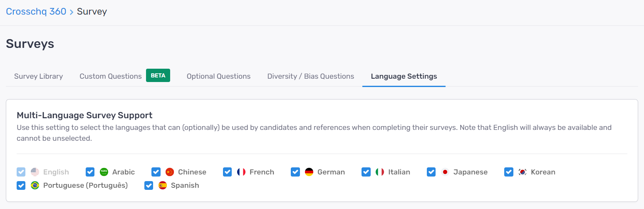Click the Arabic flag icon

[104, 172]
